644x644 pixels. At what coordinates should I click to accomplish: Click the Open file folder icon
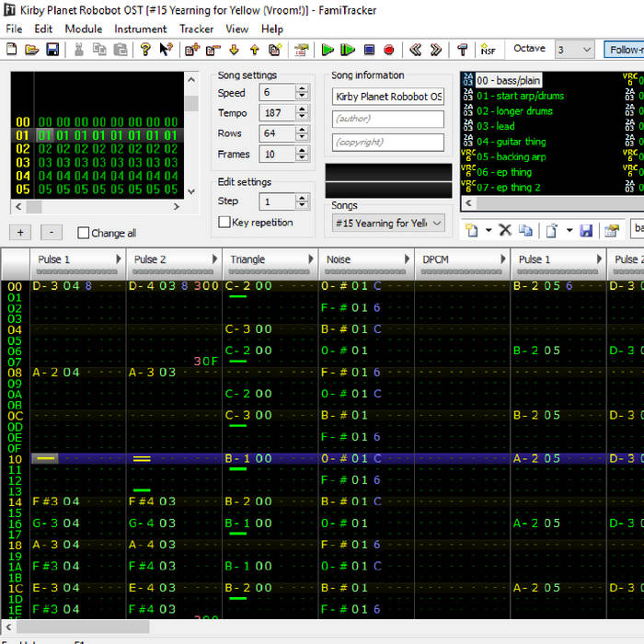33,50
